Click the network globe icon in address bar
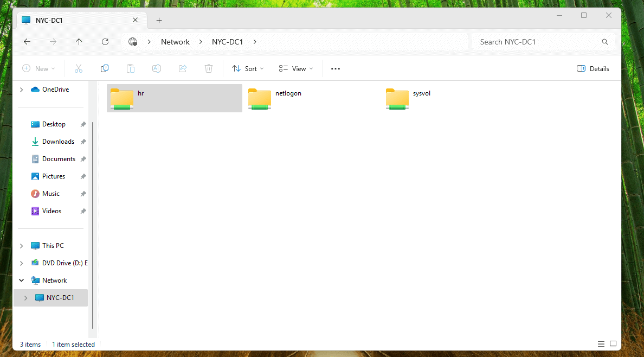Screen dimensions: 644x357 coord(133,42)
